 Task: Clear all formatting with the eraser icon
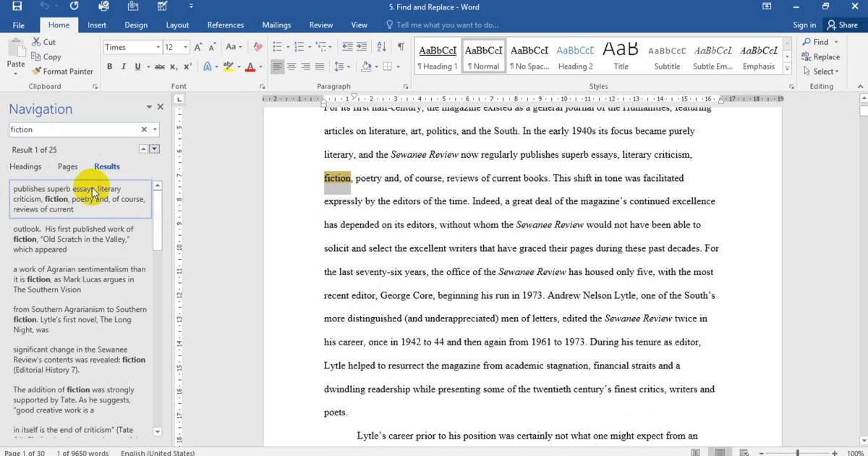pos(259,47)
